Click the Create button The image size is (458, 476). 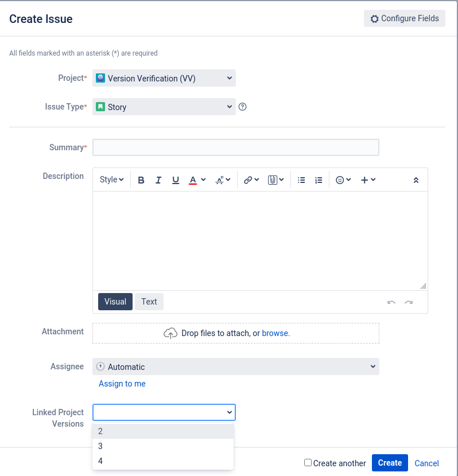click(390, 463)
